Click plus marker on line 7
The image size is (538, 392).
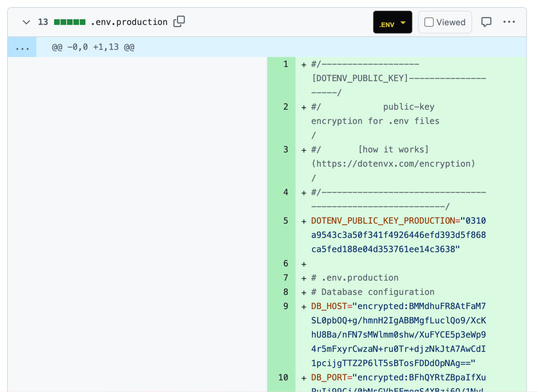click(304, 278)
